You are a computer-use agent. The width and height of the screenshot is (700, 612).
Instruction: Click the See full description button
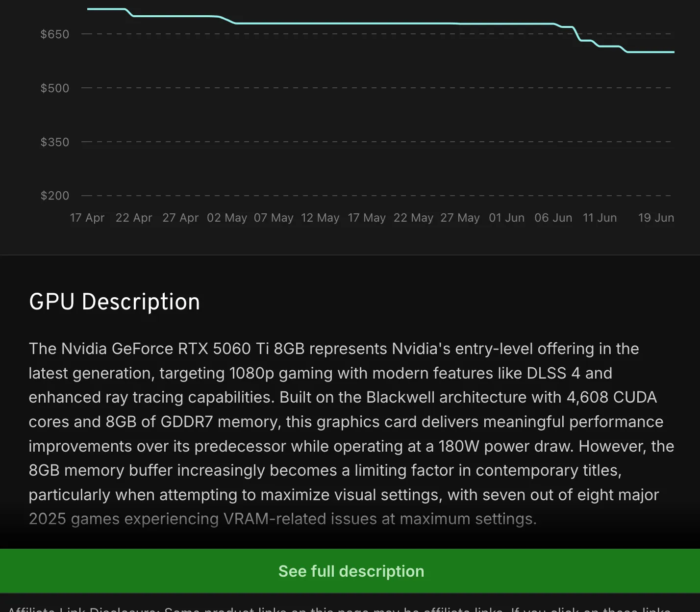(350, 571)
